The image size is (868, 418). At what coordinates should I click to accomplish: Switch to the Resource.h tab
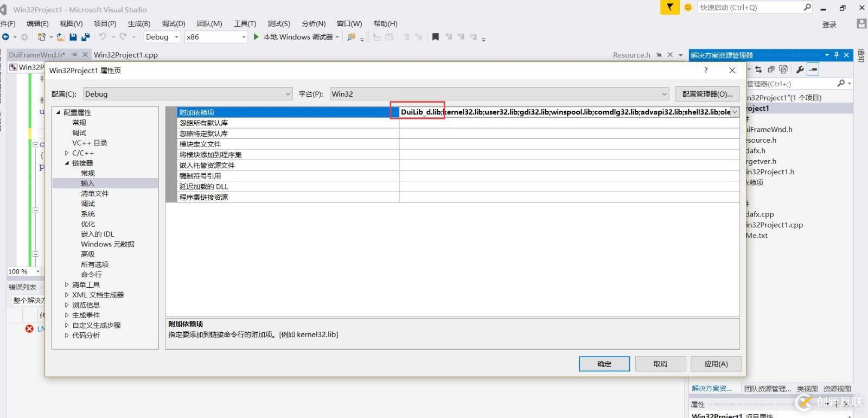coord(631,55)
